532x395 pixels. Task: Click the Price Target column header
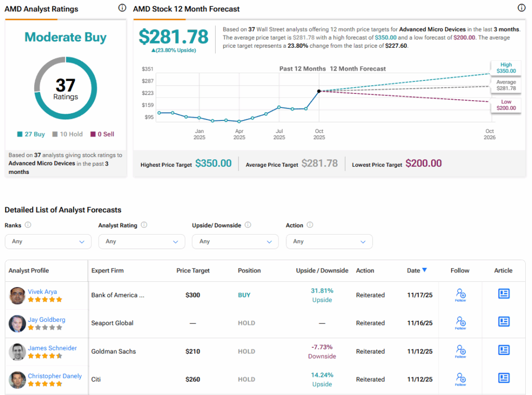point(194,270)
